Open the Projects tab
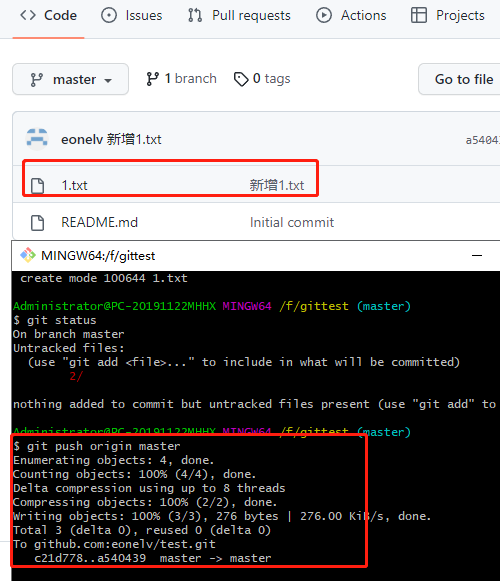This screenshot has width=500, height=581. (448, 16)
